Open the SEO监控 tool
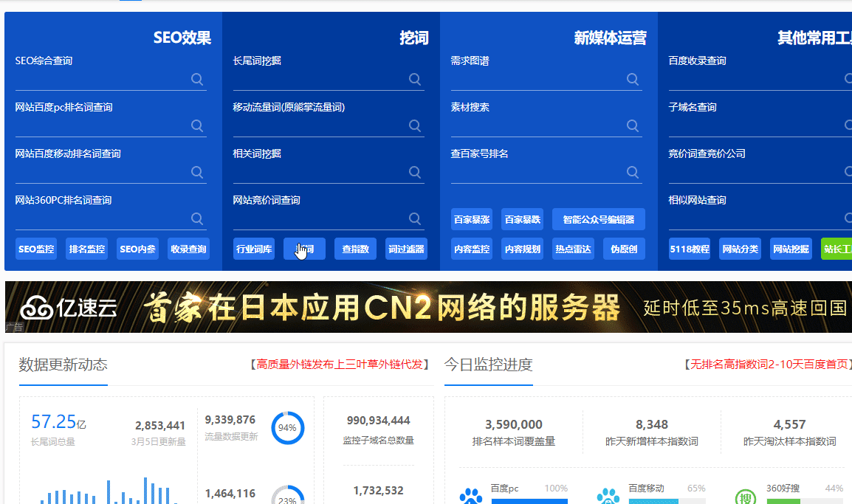Viewport: 852px width, 504px height. [35, 249]
